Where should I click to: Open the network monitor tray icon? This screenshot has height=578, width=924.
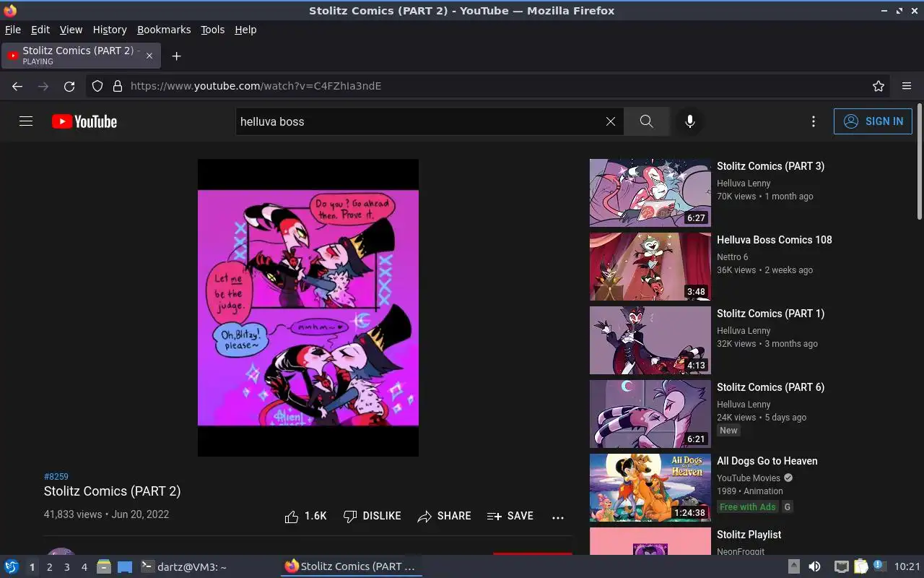pos(842,566)
